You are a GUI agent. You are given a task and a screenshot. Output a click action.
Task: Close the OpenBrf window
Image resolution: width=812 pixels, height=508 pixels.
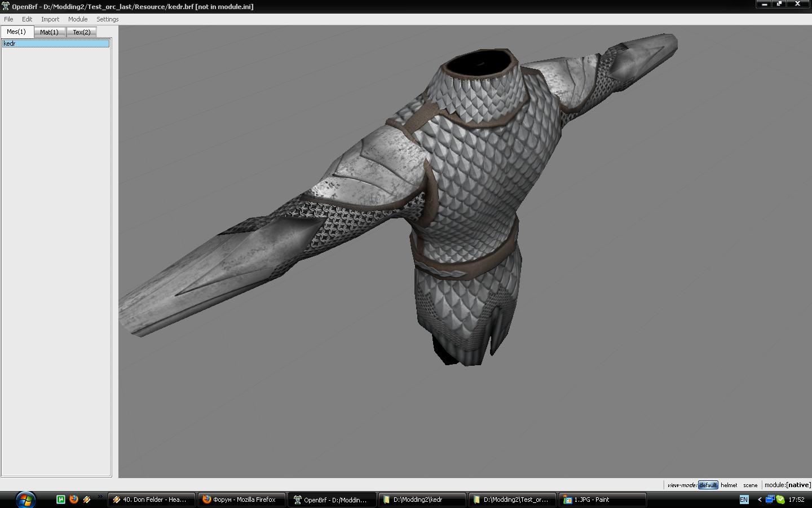click(x=799, y=4)
